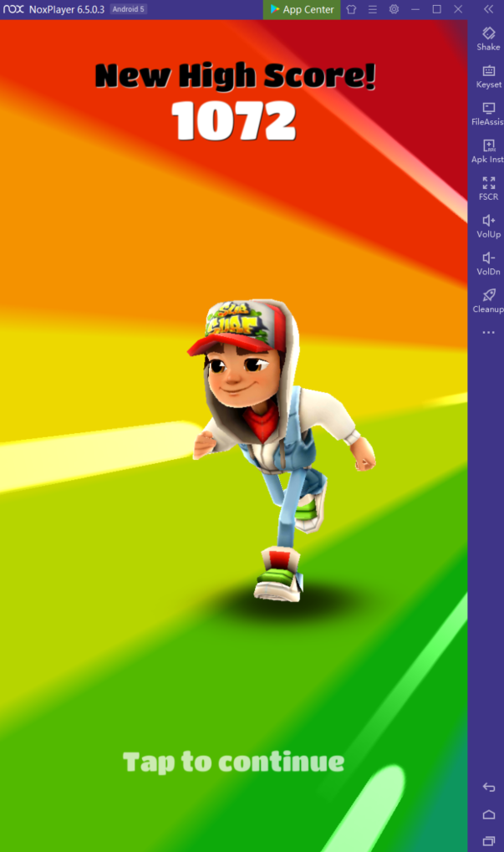The image size is (504, 852).
Task: Minimize the NoxPlayer window
Action: 415,9
